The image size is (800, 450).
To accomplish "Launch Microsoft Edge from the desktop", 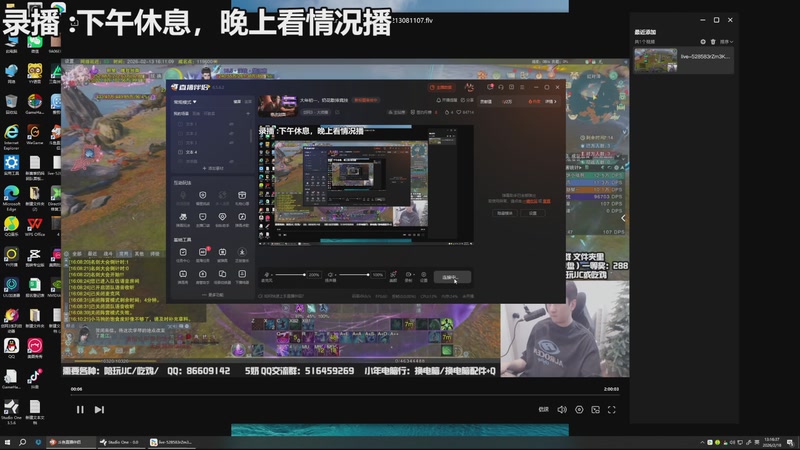I will [x=11, y=197].
